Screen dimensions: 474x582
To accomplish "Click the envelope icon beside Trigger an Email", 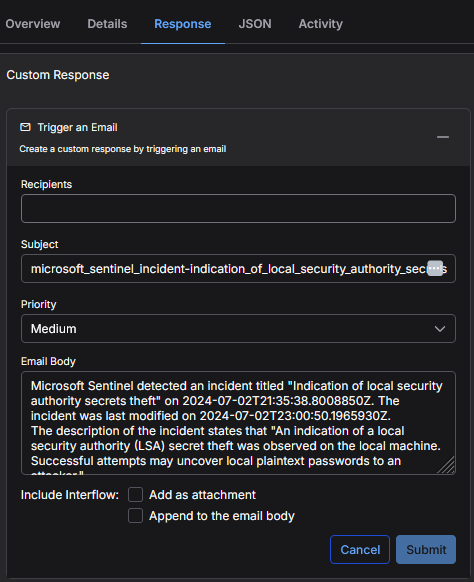I will point(25,127).
